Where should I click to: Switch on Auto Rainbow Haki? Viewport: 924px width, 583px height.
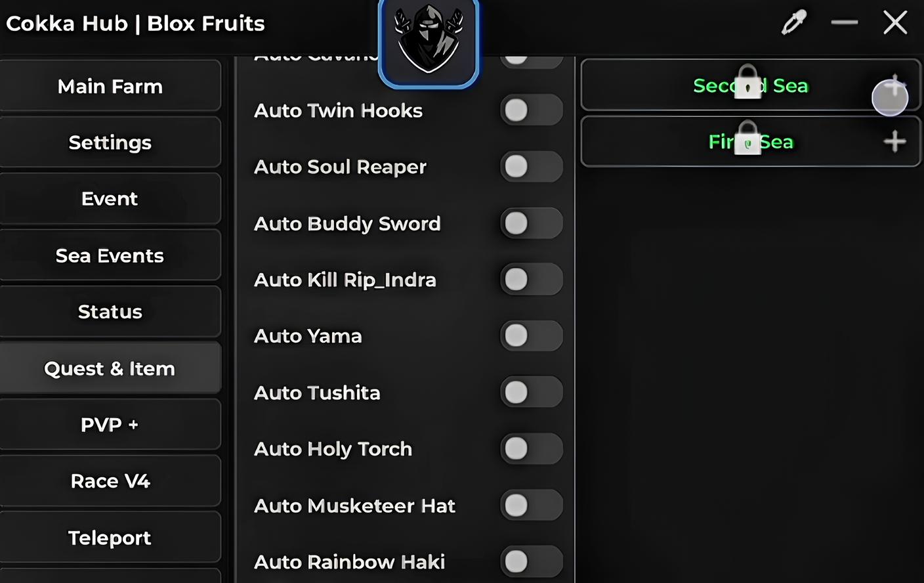pyautogui.click(x=531, y=561)
